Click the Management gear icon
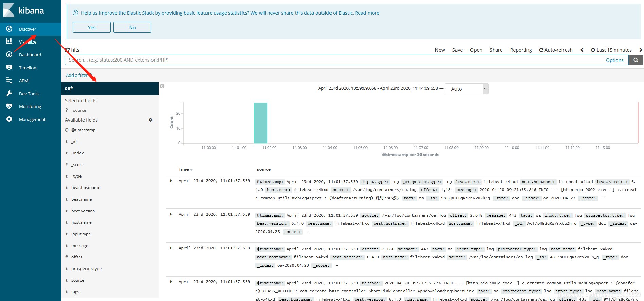The width and height of the screenshot is (644, 301). 9,119
